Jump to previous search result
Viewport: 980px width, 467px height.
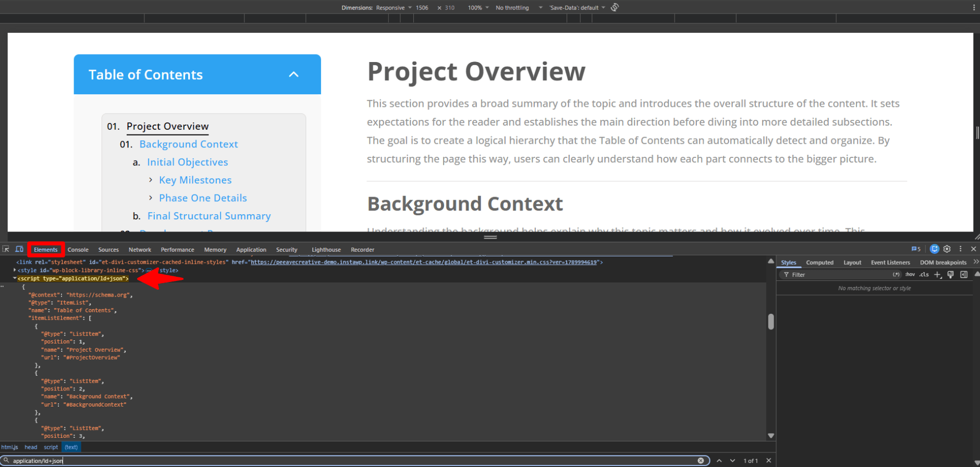(719, 461)
